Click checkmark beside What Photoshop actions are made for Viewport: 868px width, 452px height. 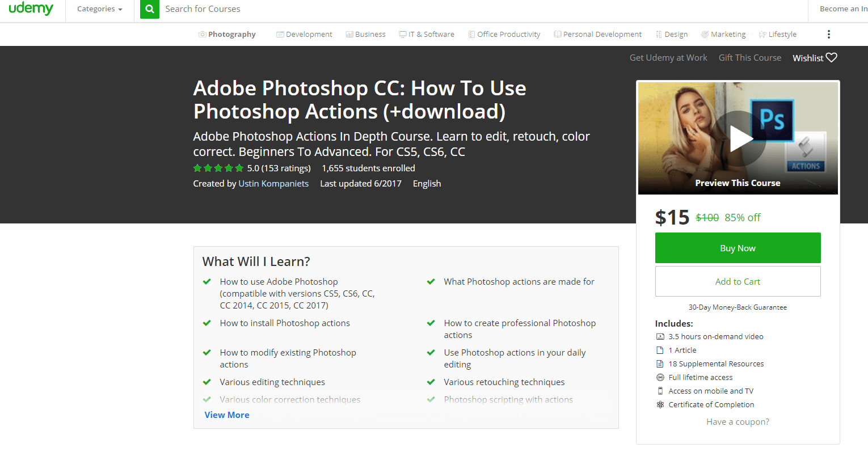click(431, 282)
